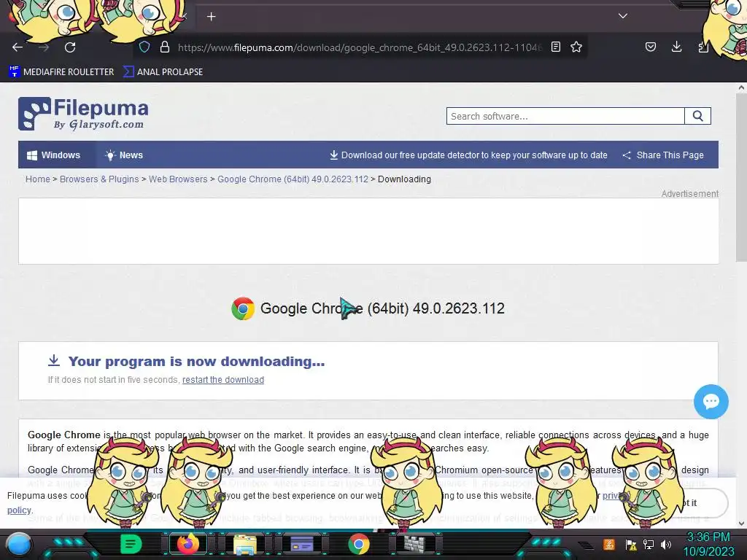Open the MEDIAFIRE ROULETTER bookmark
This screenshot has height=560, width=747.
pyautogui.click(x=61, y=72)
